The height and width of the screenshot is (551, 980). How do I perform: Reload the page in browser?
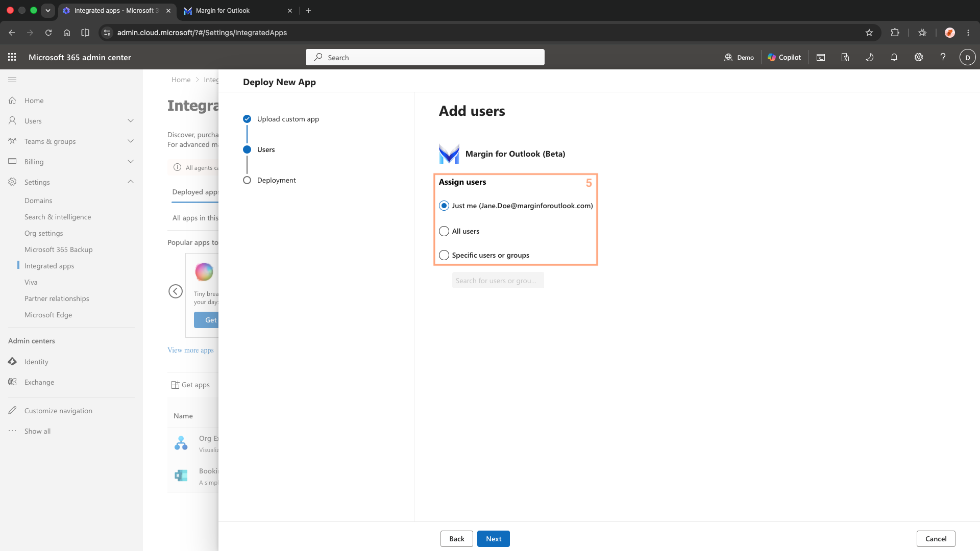(48, 33)
